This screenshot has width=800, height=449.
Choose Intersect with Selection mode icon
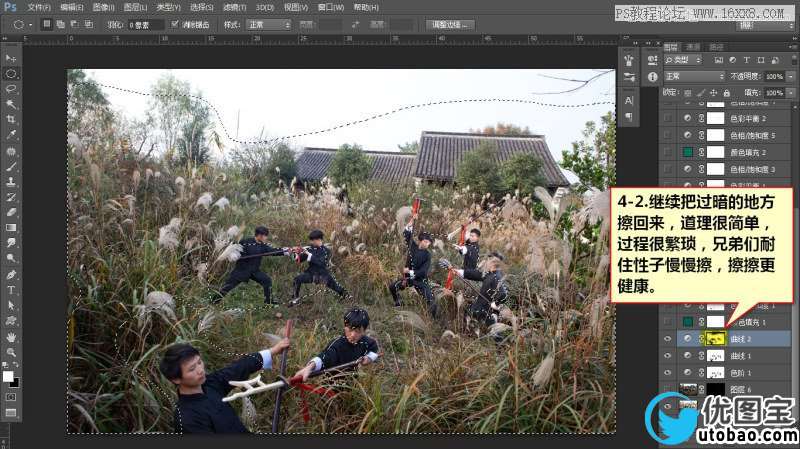click(89, 24)
